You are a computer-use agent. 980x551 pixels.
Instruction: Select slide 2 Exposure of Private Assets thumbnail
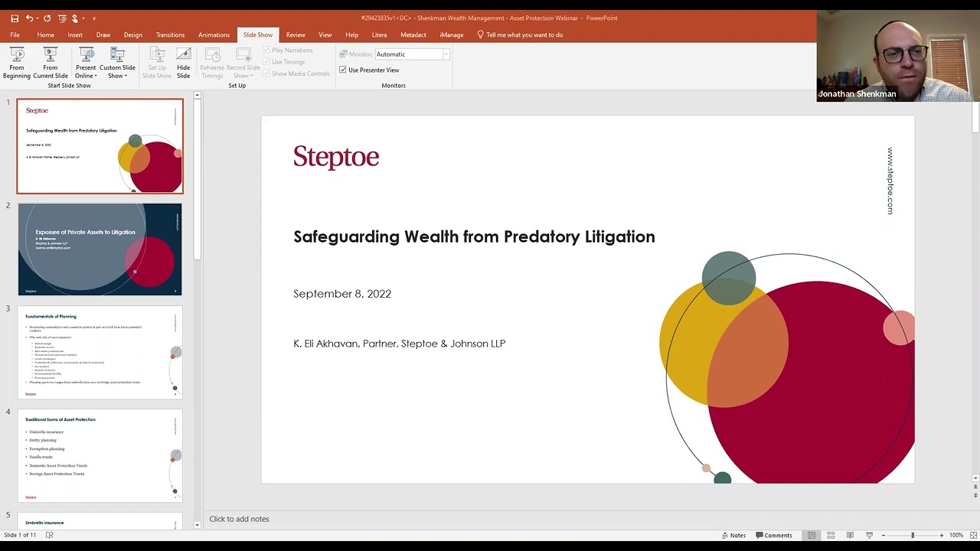(x=100, y=249)
